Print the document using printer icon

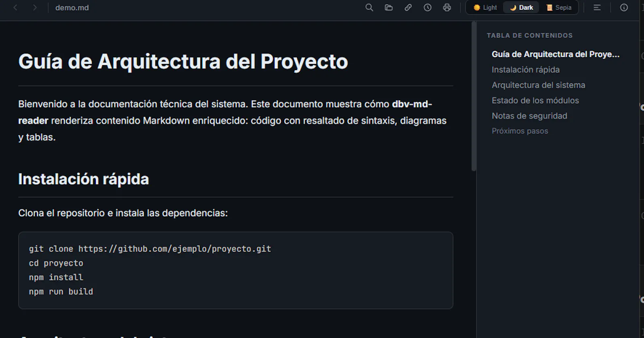click(x=447, y=8)
